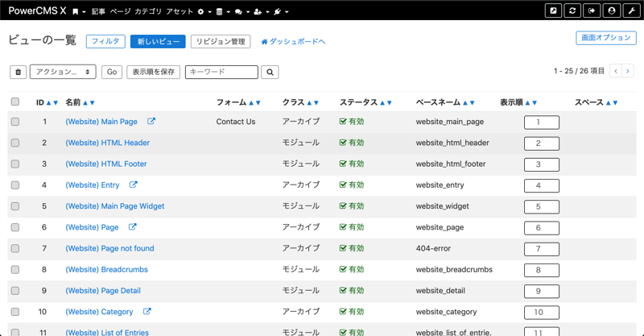Click the trash delete icon button
Image resolution: width=644 pixels, height=336 pixels.
(x=18, y=73)
